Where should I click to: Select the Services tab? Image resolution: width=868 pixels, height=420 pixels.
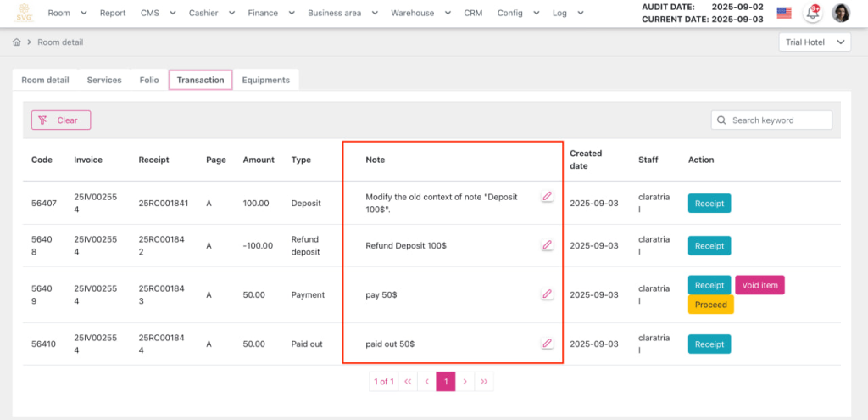(104, 80)
